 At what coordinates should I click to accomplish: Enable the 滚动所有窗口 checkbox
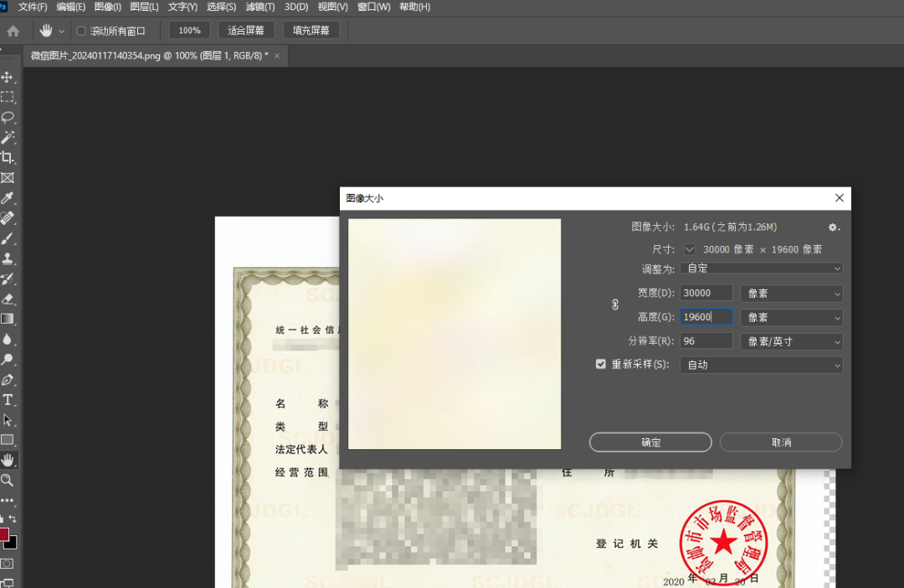click(81, 31)
